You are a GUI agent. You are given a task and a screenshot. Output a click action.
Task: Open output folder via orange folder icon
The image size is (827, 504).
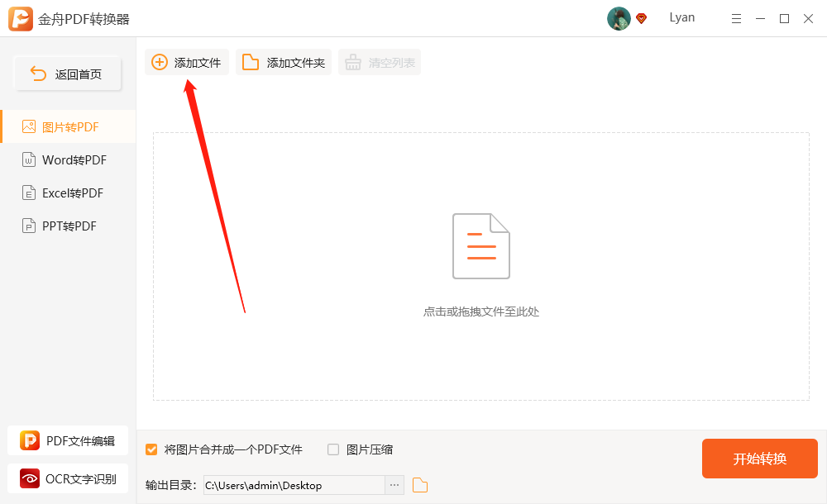(420, 485)
